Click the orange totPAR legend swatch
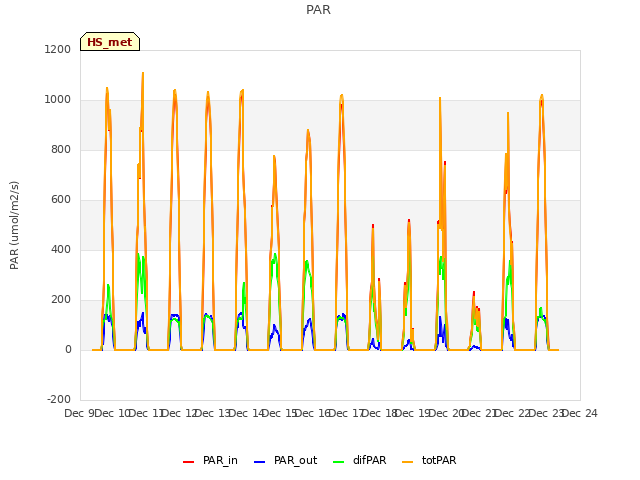The height and width of the screenshot is (480, 640). click(x=408, y=462)
